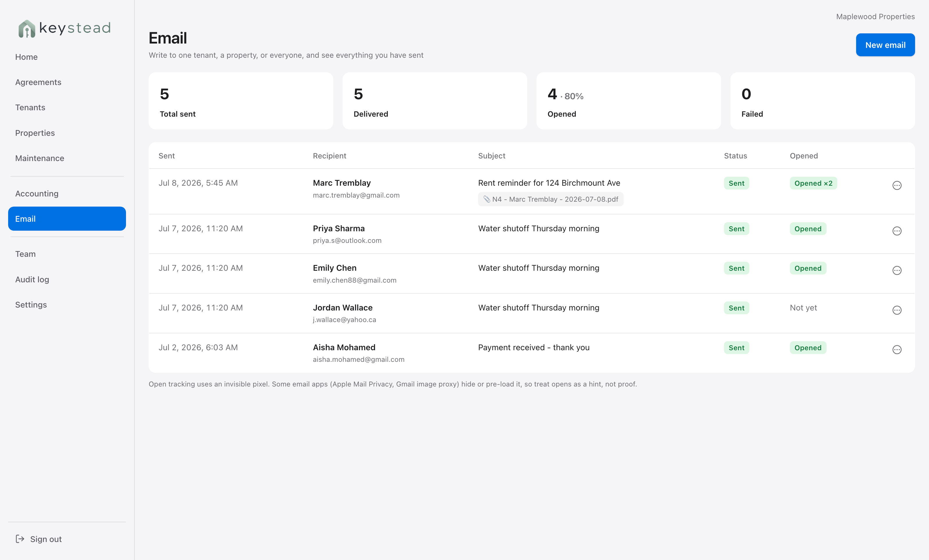Click the Opened ×2 badge

point(813,183)
